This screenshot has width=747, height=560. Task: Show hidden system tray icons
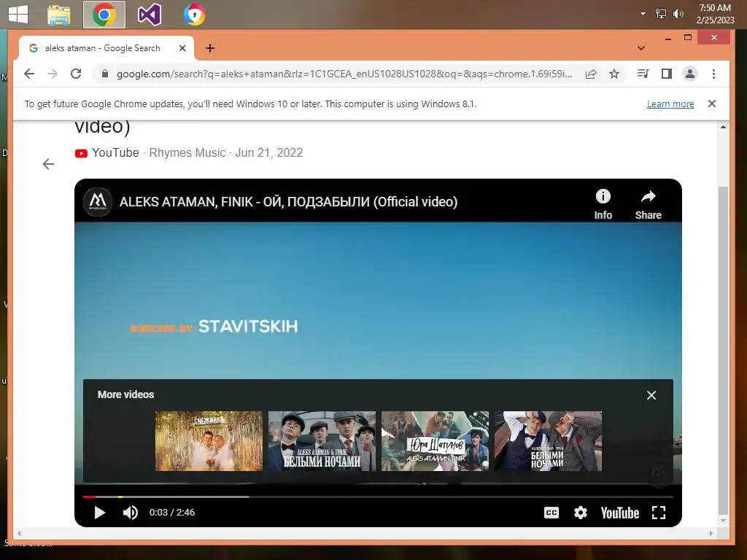[643, 14]
